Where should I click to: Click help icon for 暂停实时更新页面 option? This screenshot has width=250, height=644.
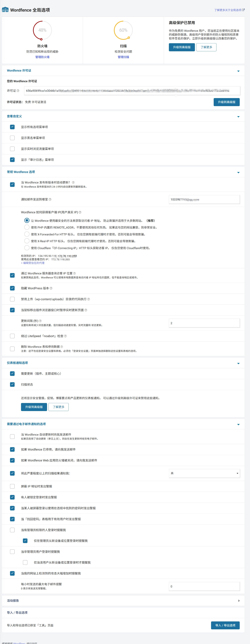click(86, 310)
